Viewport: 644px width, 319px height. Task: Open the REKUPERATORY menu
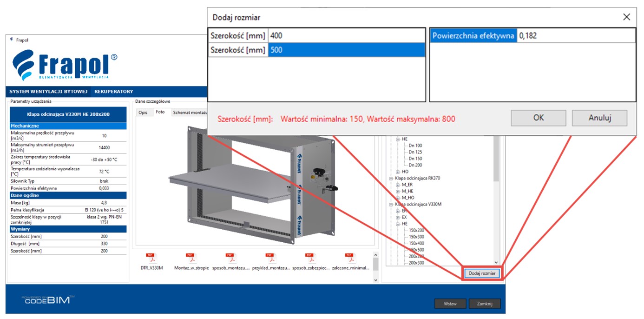(114, 92)
